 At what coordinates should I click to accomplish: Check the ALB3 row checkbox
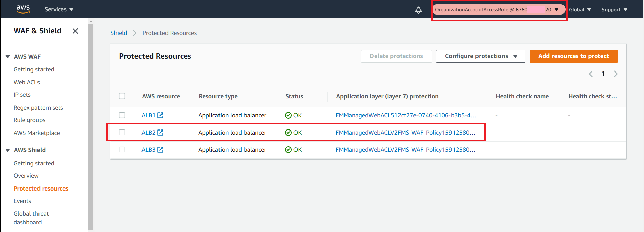[x=122, y=150]
